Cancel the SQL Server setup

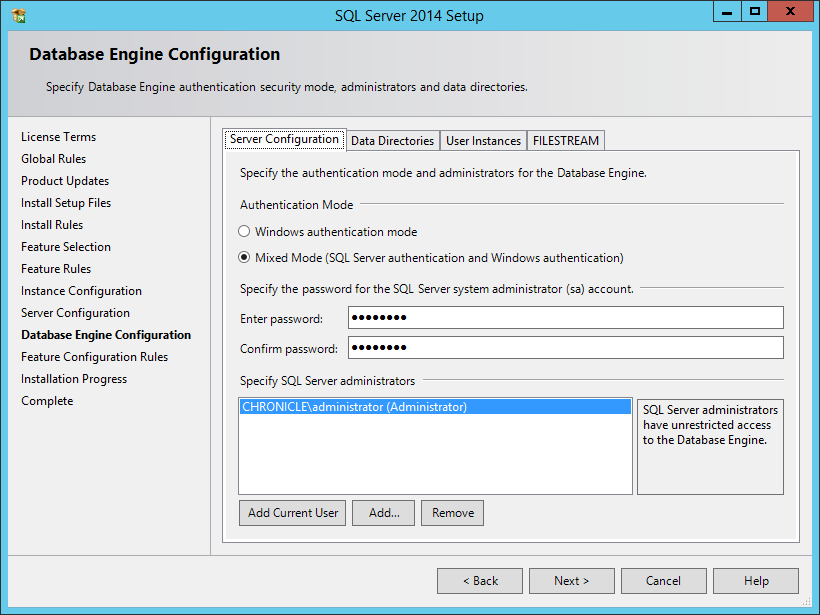point(663,581)
